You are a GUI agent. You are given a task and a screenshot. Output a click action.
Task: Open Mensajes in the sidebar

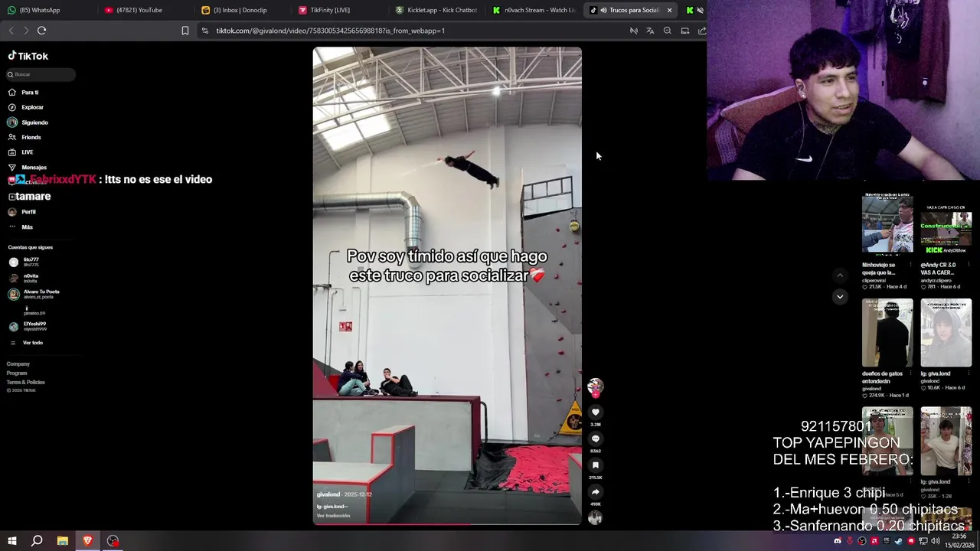[x=27, y=168]
